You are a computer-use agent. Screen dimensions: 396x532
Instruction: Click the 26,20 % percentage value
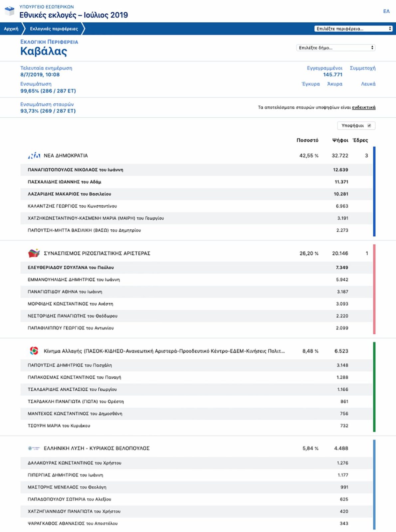pyautogui.click(x=309, y=253)
